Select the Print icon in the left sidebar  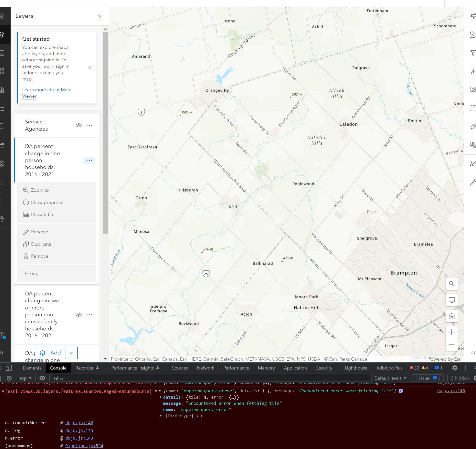click(x=3, y=219)
